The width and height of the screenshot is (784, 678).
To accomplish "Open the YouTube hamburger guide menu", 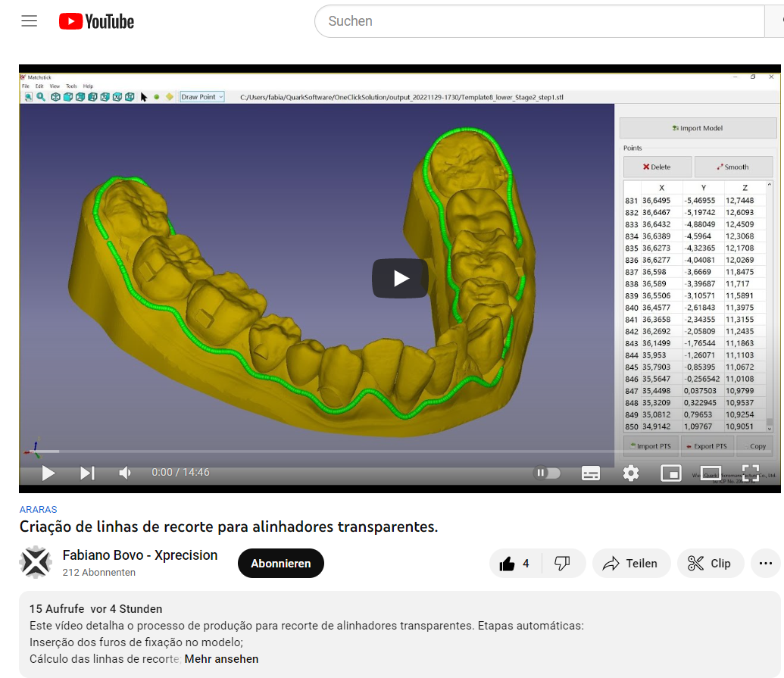I will click(30, 21).
